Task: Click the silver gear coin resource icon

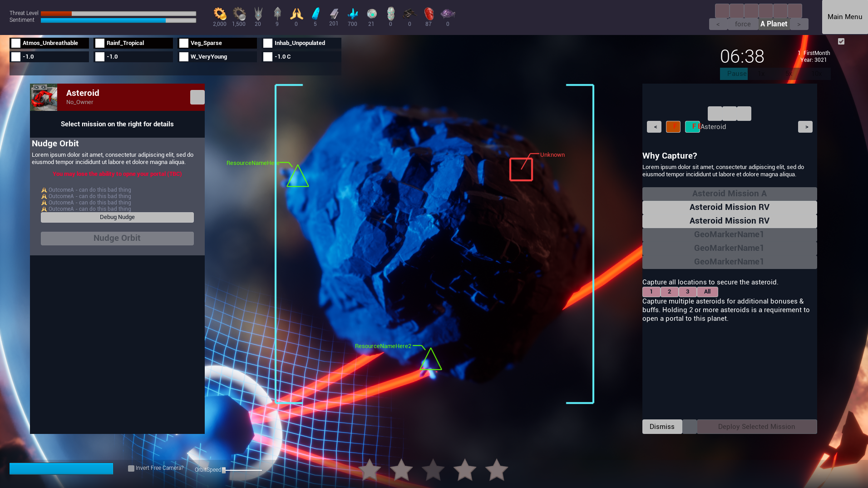Action: click(239, 14)
